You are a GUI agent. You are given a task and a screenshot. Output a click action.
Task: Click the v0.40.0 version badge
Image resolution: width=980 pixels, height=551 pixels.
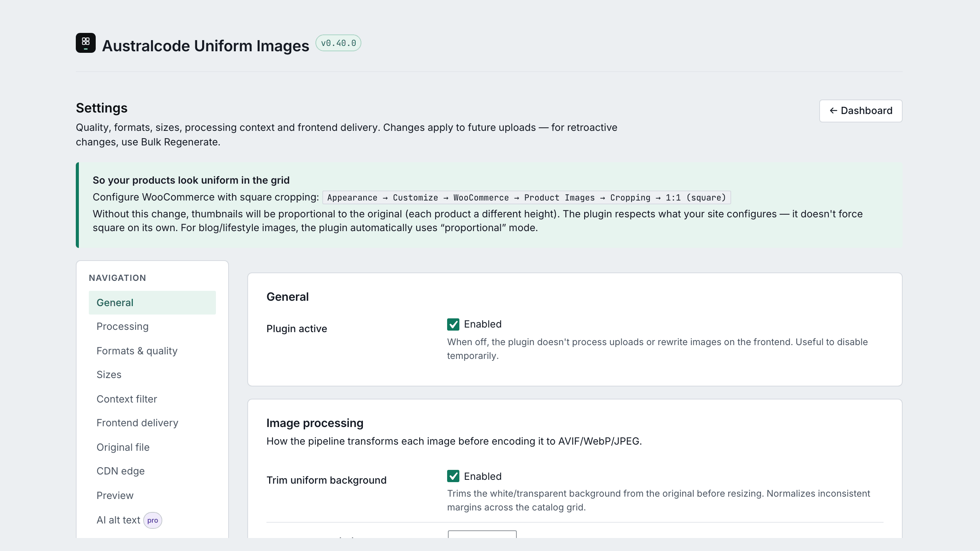point(338,43)
